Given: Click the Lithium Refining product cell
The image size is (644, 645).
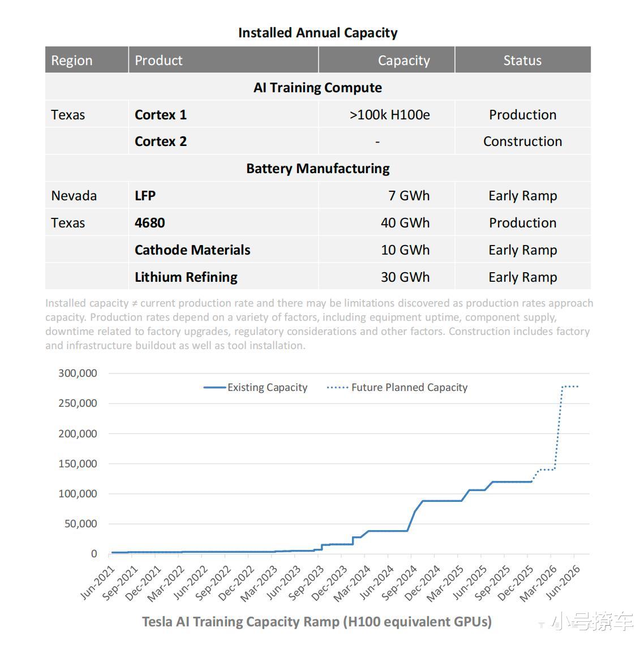Looking at the screenshot, I should 186,277.
